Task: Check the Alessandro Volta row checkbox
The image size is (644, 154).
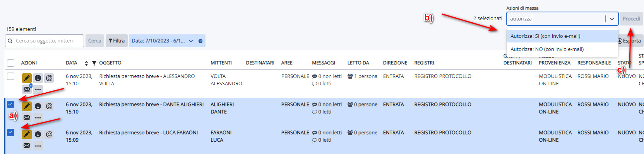Action: click(x=11, y=76)
